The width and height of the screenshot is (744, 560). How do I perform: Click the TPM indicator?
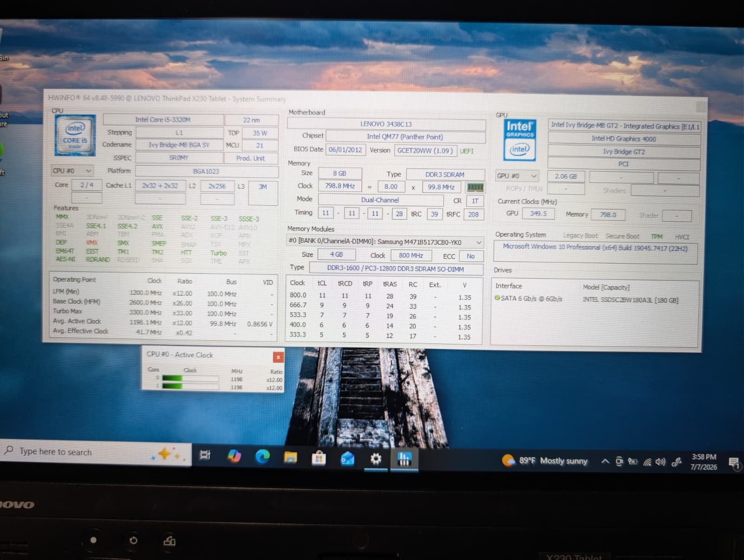[657, 237]
